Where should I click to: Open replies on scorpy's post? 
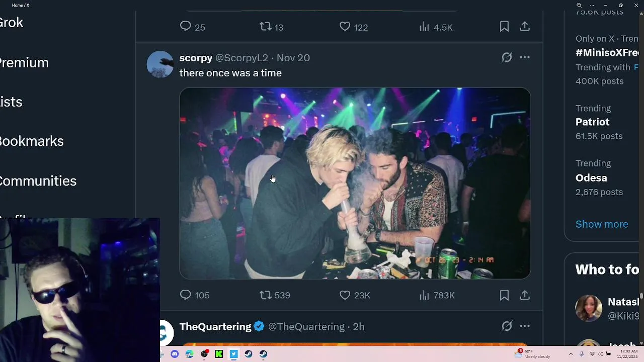click(x=186, y=295)
